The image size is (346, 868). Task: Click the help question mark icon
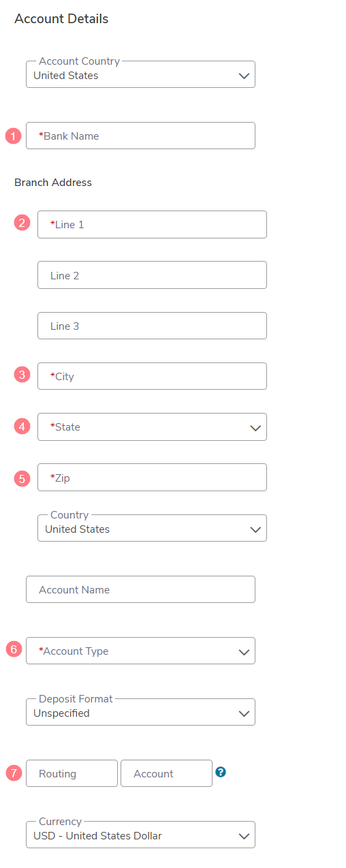pos(221,772)
